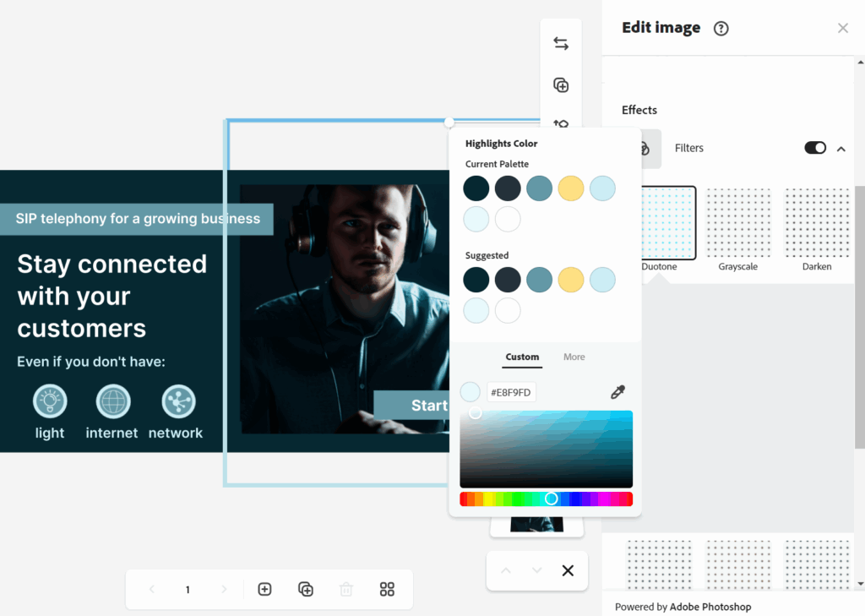Image resolution: width=865 pixels, height=616 pixels.
Task: Pick charcoal swatch in Current Palette
Action: (x=508, y=188)
